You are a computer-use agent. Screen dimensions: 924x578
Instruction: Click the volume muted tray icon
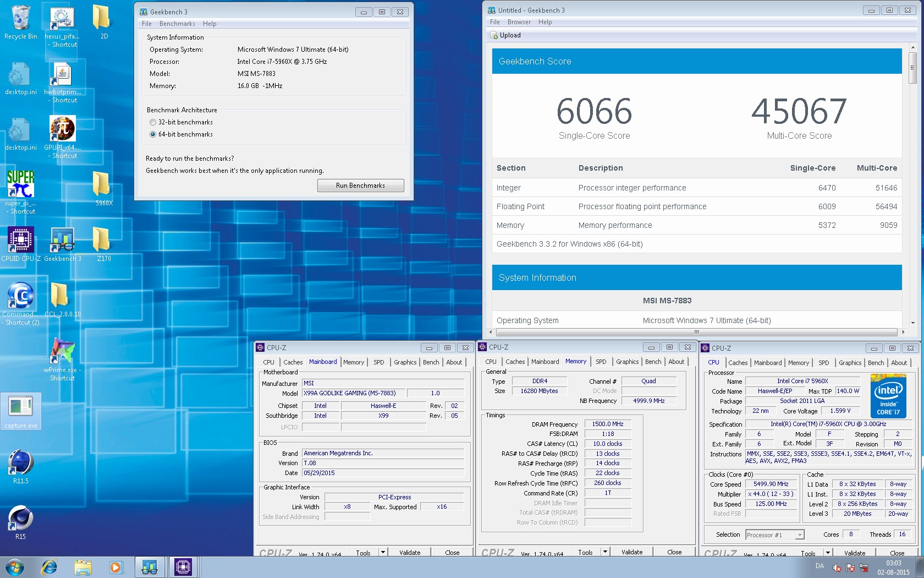[837, 568]
